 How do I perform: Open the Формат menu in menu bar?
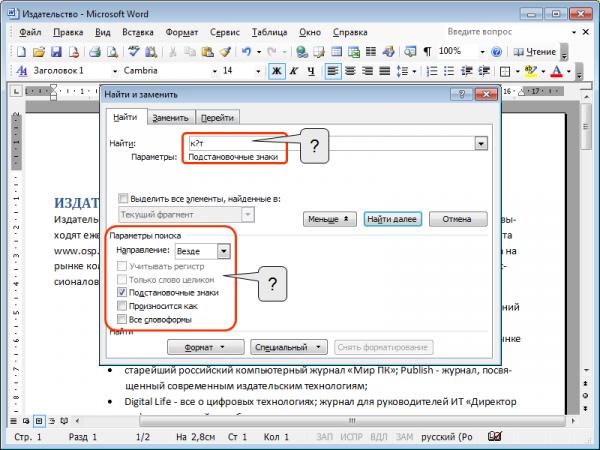pyautogui.click(x=182, y=33)
